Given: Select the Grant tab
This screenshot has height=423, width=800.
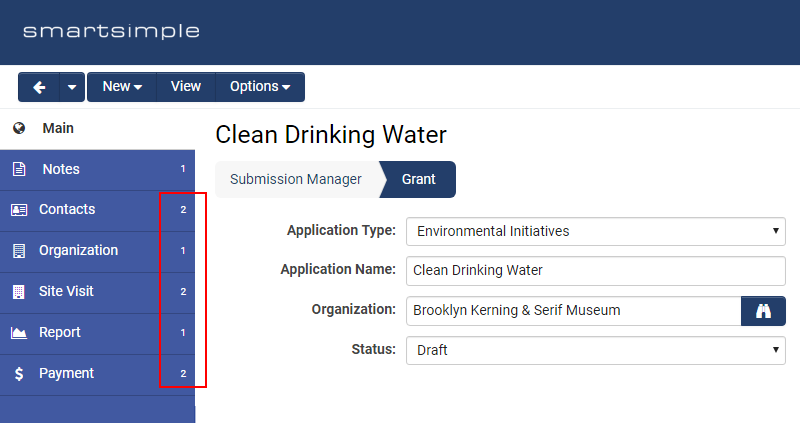Looking at the screenshot, I should click(x=419, y=180).
